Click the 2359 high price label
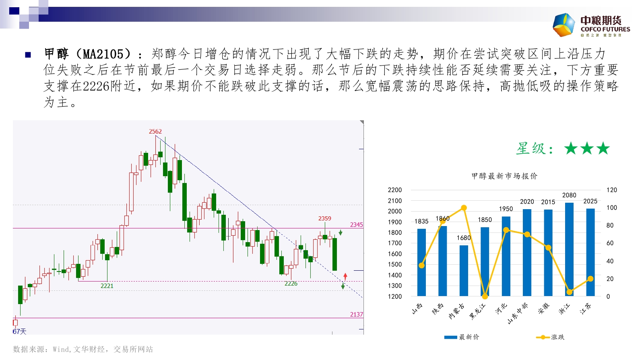 324,218
